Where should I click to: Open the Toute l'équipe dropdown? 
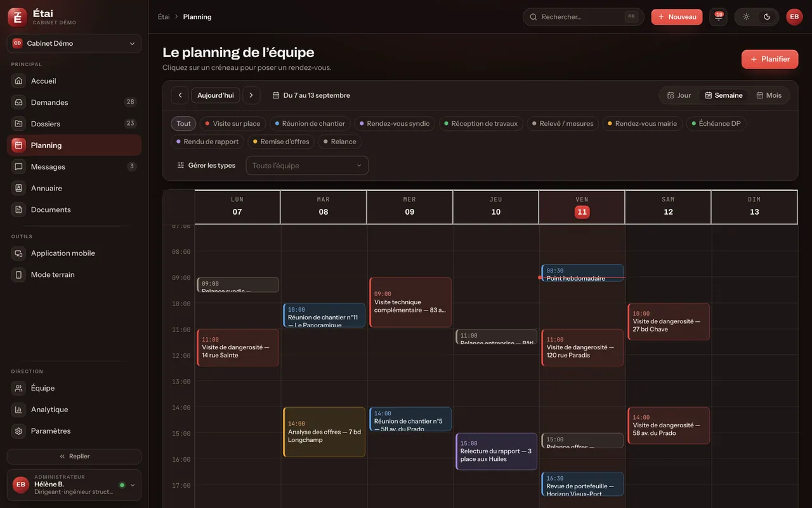point(307,166)
